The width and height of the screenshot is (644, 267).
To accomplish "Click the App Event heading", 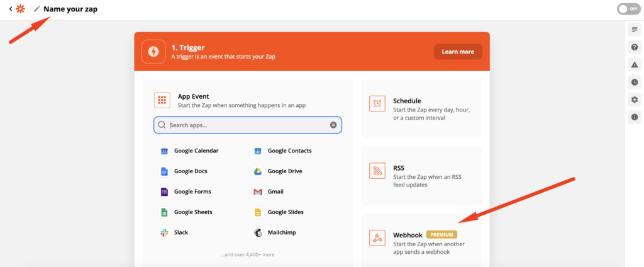I will (x=194, y=96).
